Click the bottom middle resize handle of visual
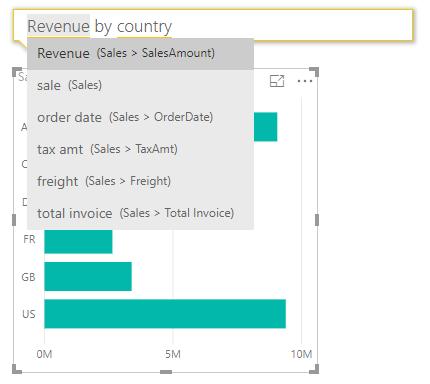430x384 pixels. pyautogui.click(x=166, y=372)
